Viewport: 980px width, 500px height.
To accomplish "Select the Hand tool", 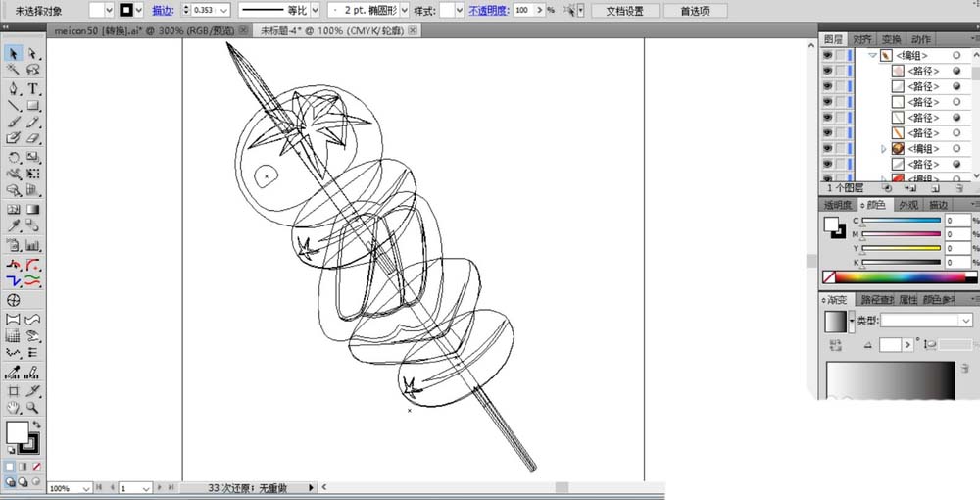I will tap(13, 408).
